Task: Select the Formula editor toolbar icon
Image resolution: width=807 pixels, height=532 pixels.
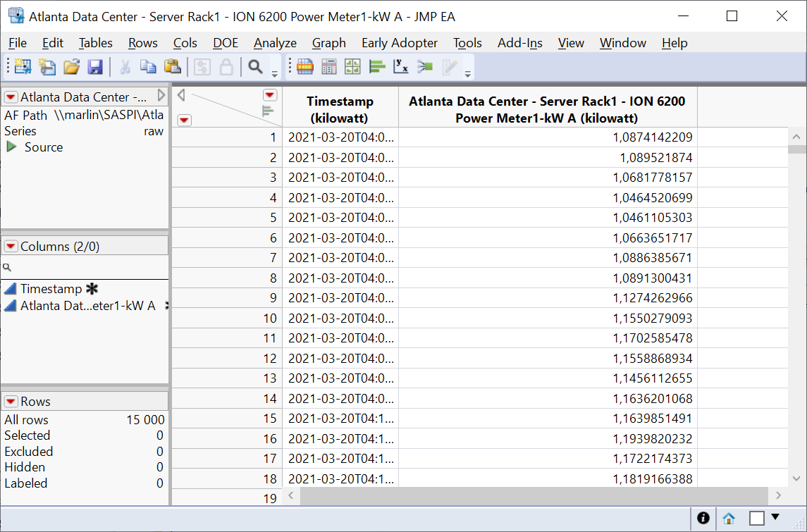Action: pos(328,66)
